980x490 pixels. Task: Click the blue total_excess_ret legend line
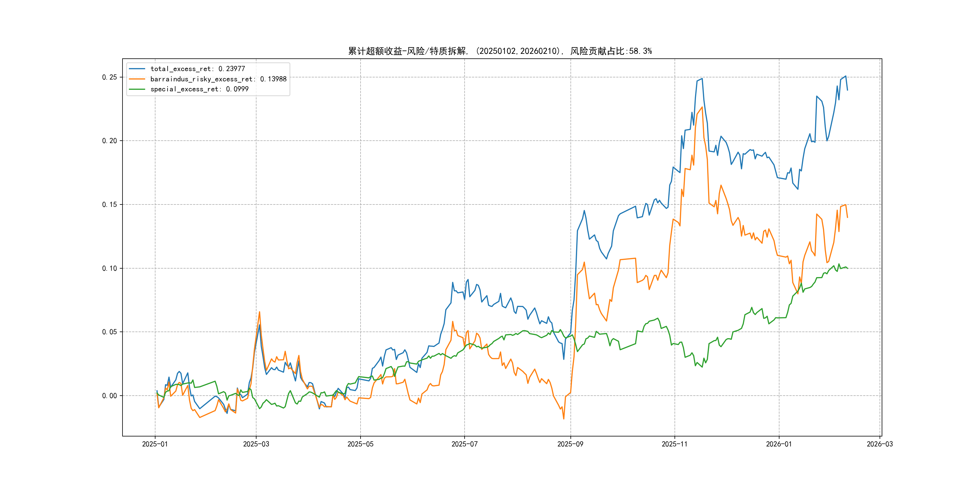[137, 69]
